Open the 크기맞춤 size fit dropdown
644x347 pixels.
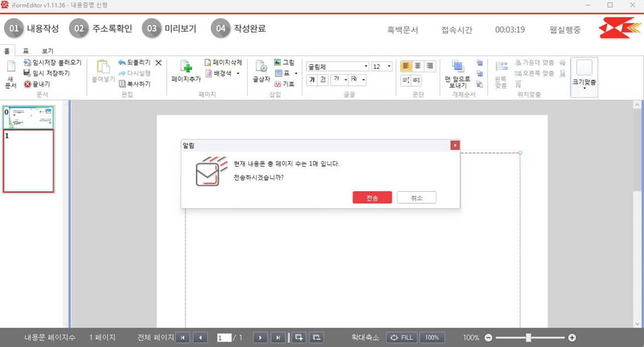[584, 77]
